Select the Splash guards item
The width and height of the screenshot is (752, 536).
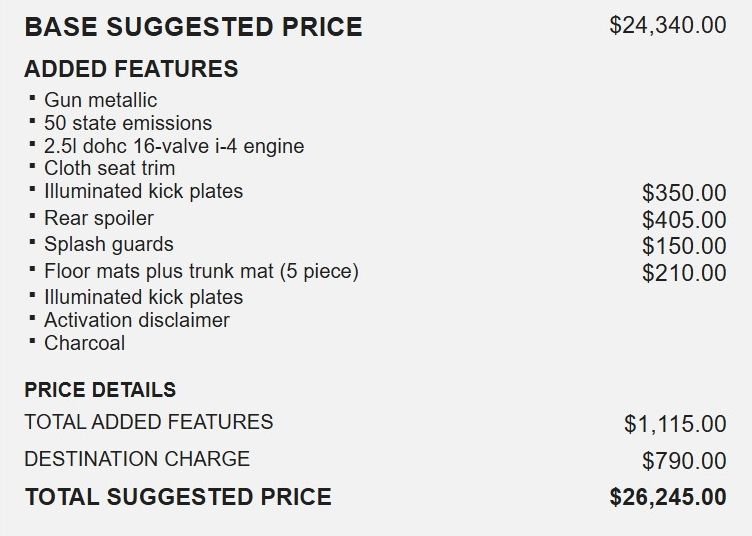[x=109, y=244]
